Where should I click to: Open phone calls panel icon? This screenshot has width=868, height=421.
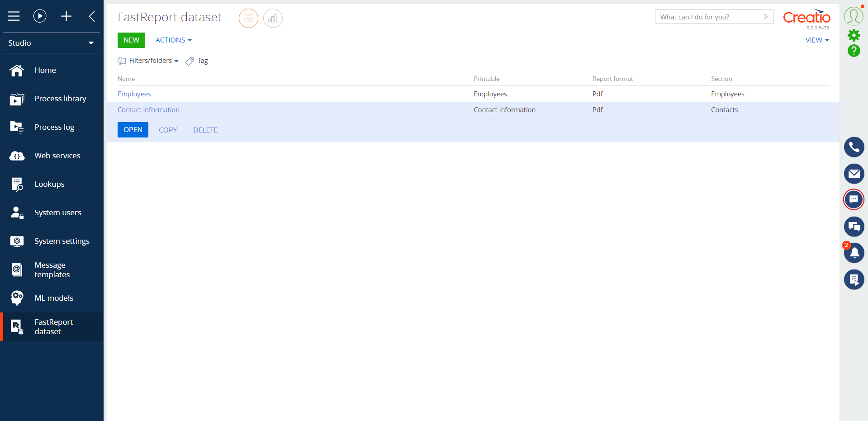coord(854,147)
